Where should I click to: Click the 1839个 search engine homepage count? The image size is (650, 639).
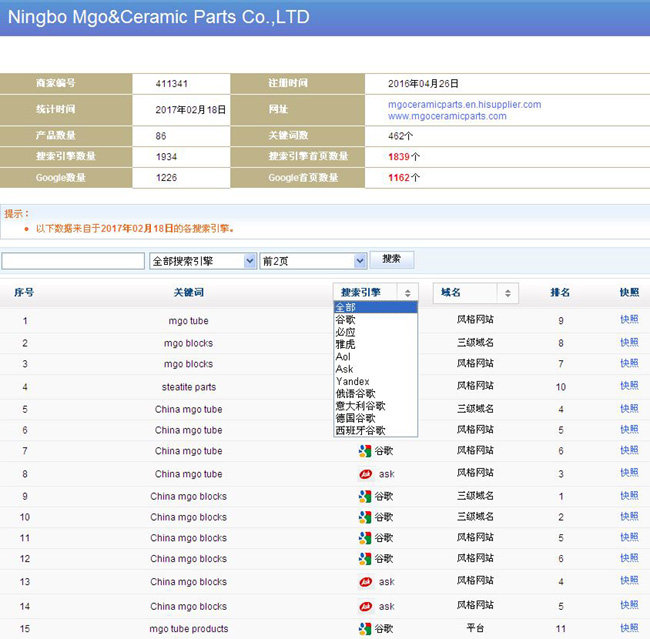[x=404, y=157]
